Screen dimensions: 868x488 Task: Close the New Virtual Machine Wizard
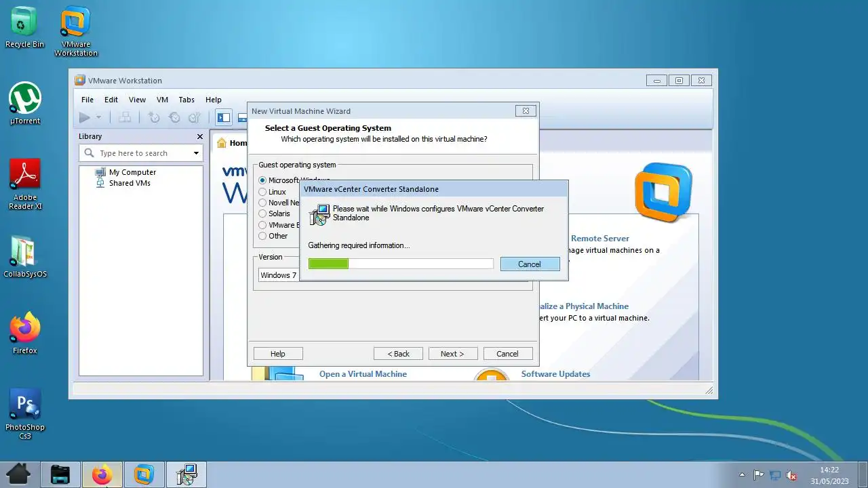526,110
